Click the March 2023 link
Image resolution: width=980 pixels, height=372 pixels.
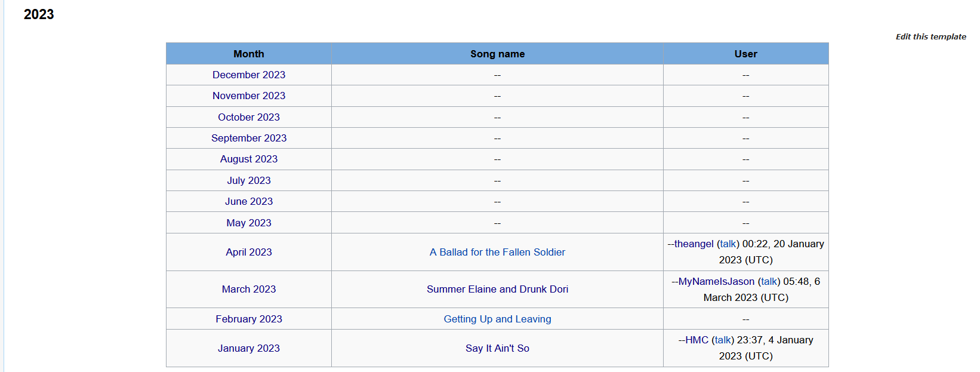249,289
